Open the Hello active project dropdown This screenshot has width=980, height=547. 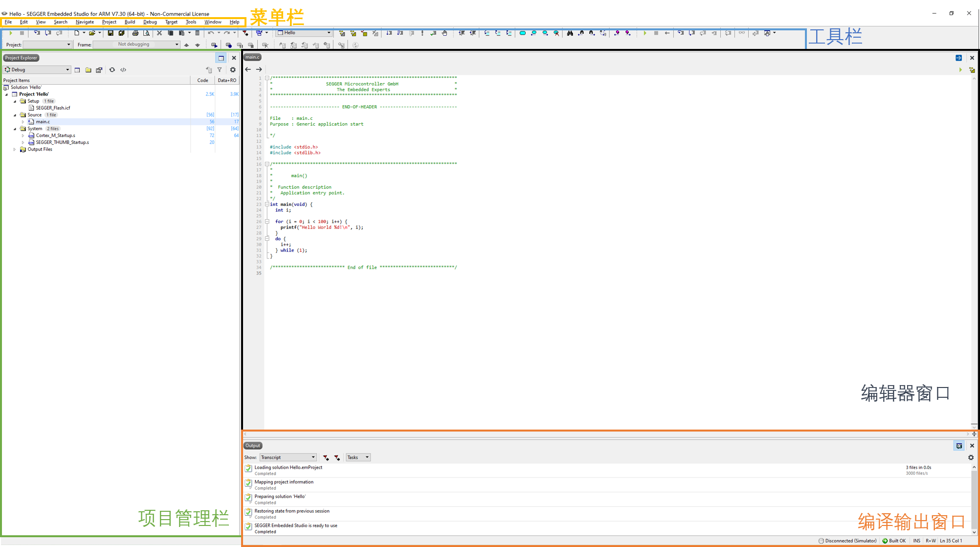[x=304, y=33]
